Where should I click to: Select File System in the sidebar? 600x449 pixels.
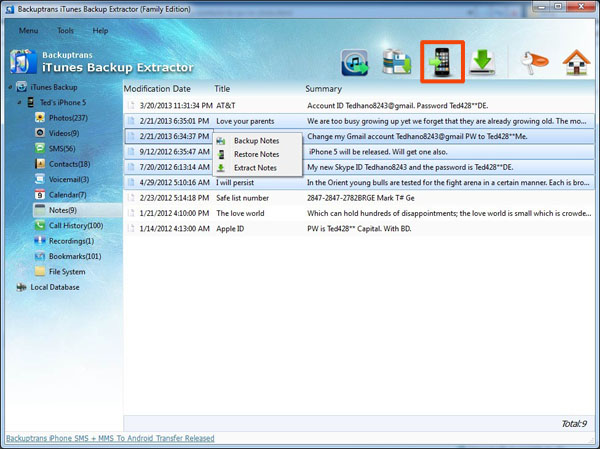point(67,272)
